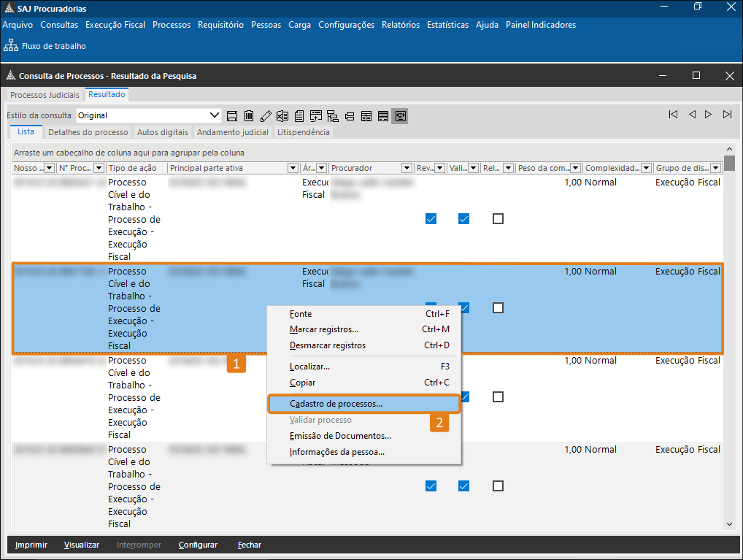Screen dimensions: 743x560
Task: Check the Rel. checkbox in first row
Action: point(498,218)
